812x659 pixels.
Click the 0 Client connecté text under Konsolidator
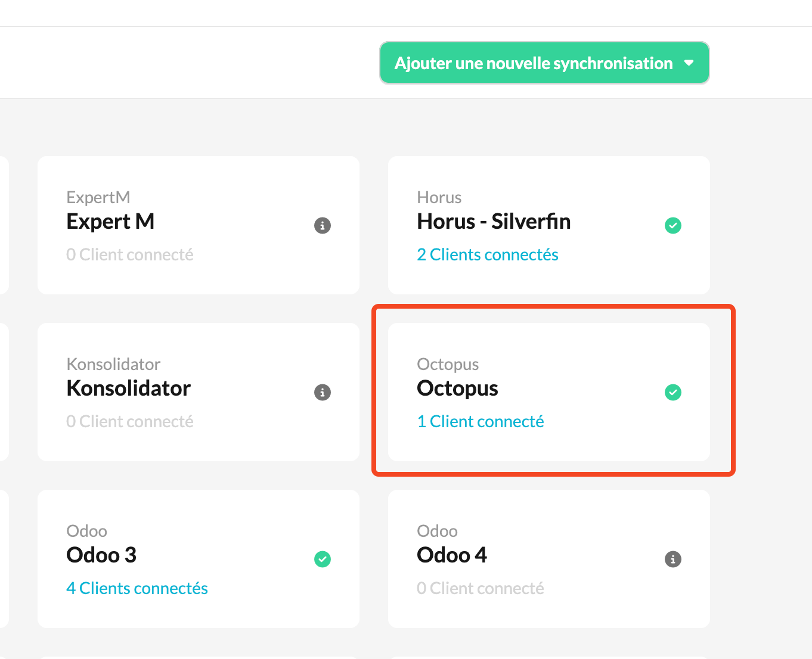(x=130, y=422)
